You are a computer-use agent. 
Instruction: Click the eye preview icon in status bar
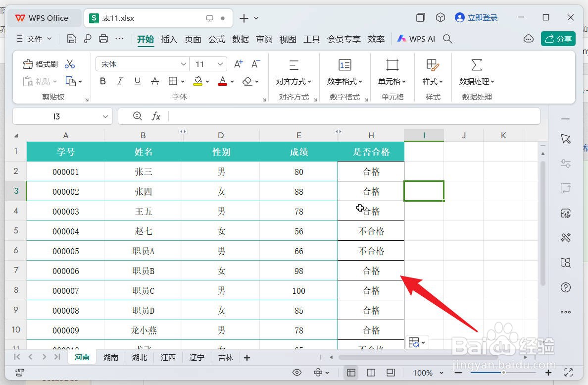click(x=297, y=372)
